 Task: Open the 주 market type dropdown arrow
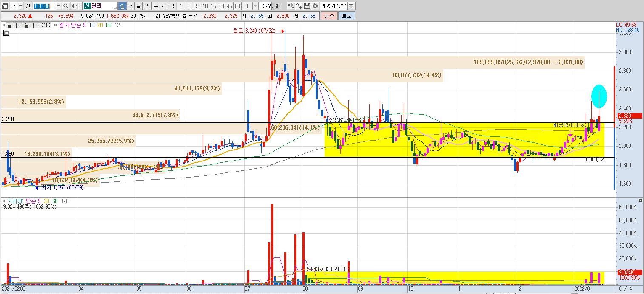tap(20, 6)
